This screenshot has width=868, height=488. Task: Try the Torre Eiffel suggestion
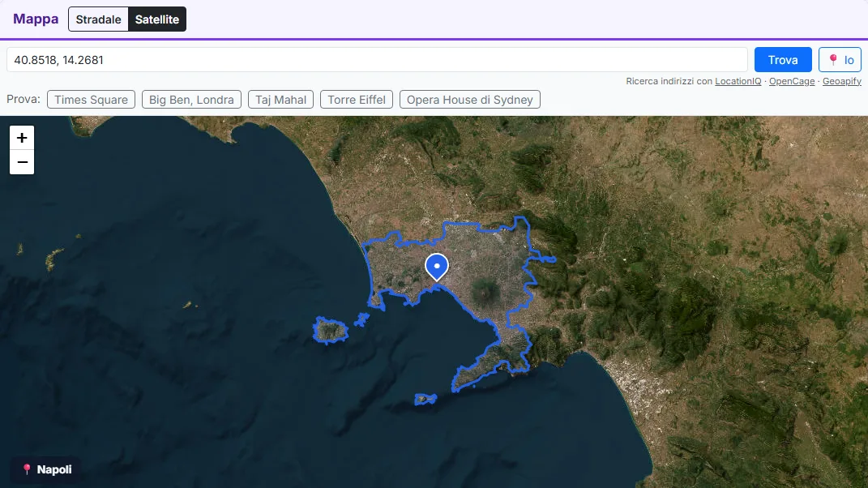(357, 100)
